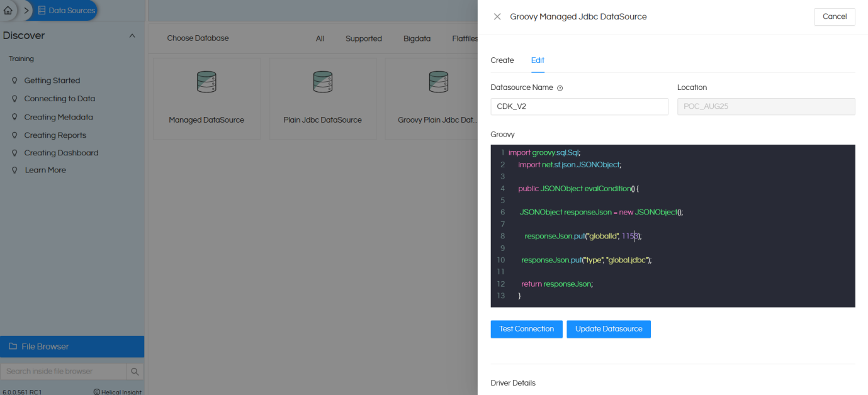
Task: Click the file browser search magnifier
Action: 135,372
